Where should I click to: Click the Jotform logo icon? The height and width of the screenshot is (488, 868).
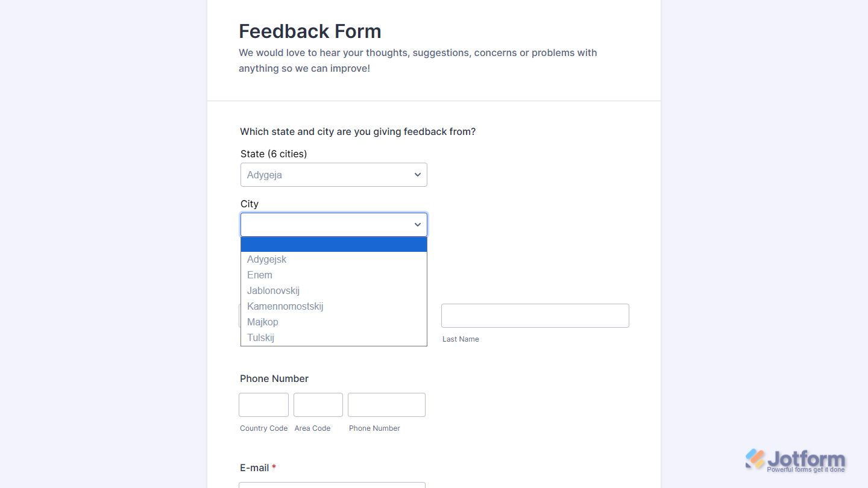point(753,460)
